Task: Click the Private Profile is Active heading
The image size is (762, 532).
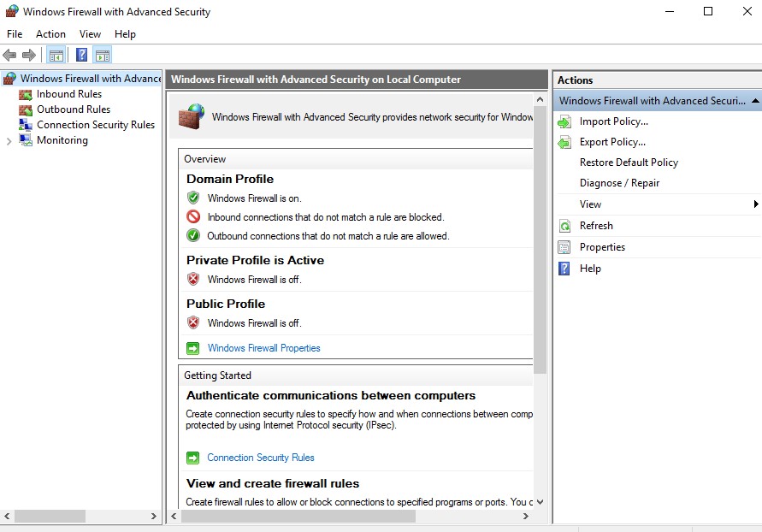Action: (255, 260)
